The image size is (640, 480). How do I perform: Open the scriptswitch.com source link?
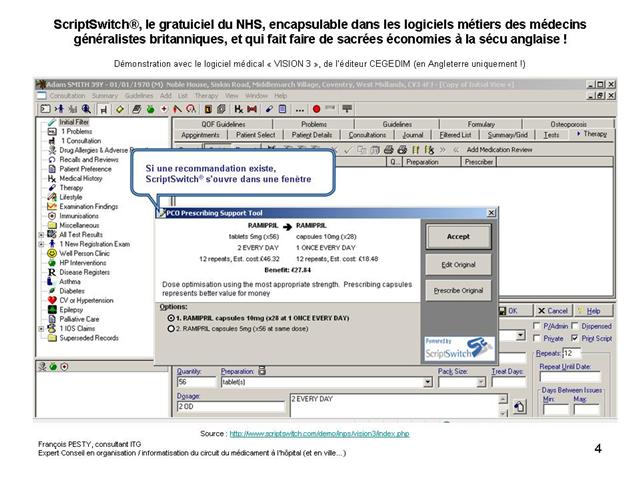point(319,433)
